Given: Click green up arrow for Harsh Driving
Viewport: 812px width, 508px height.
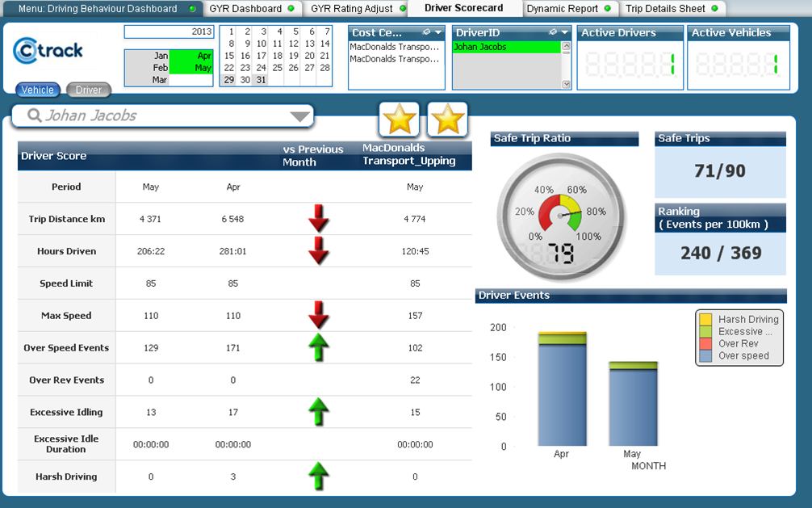Looking at the screenshot, I should 319,477.
